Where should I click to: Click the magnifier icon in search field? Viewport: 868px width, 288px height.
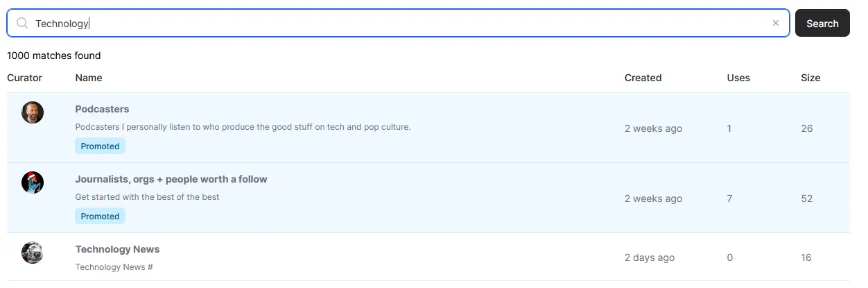(22, 24)
